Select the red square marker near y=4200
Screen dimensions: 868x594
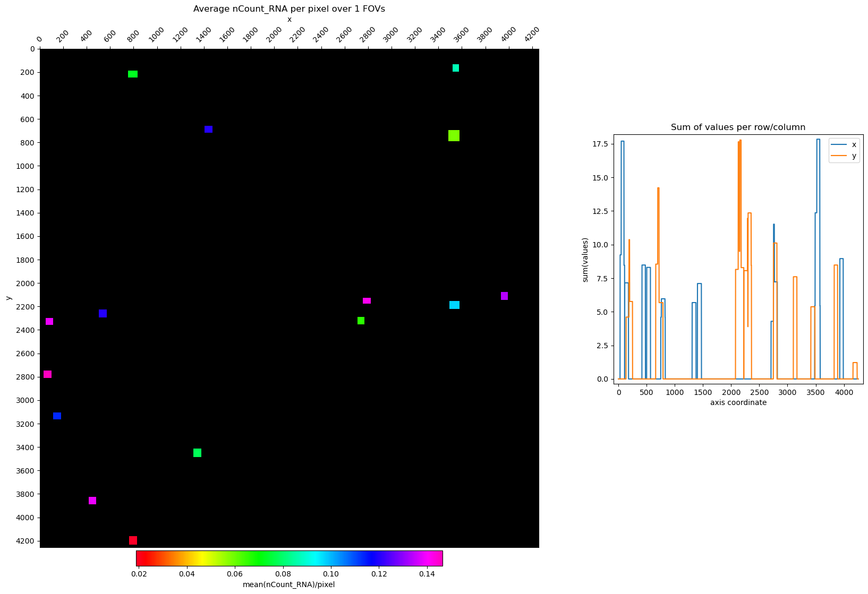pyautogui.click(x=133, y=539)
